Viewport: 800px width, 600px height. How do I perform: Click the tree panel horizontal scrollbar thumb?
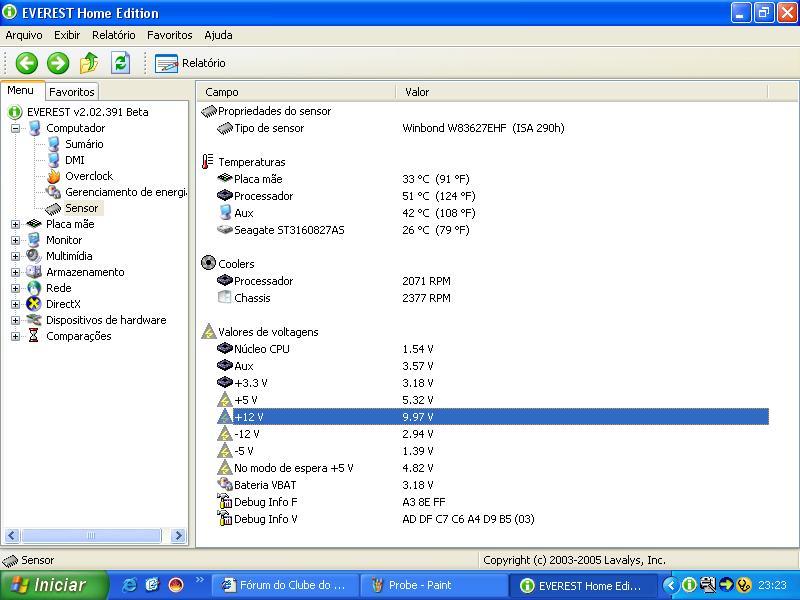(91, 535)
